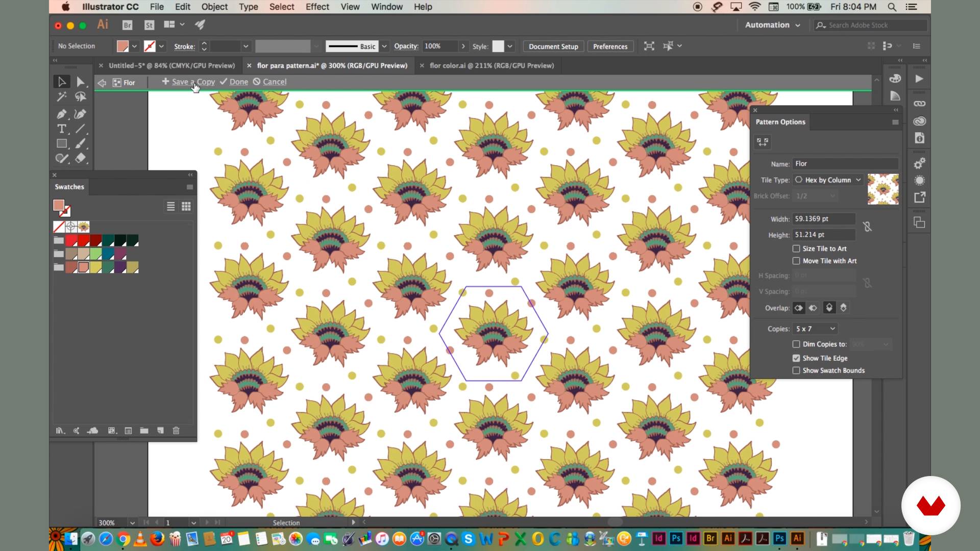Enable Move Tile with Art checkbox
The image size is (980, 551).
click(x=796, y=261)
